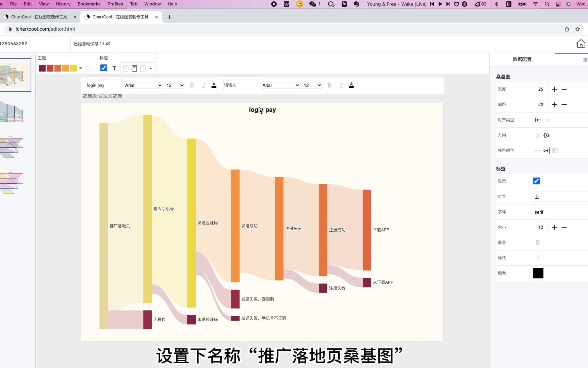Select left alignment type (对齐类型)
588x368 pixels.
click(538, 120)
